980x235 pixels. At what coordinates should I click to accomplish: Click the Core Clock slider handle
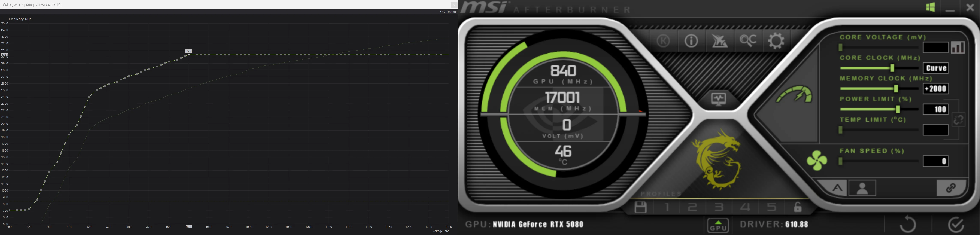pyautogui.click(x=892, y=68)
